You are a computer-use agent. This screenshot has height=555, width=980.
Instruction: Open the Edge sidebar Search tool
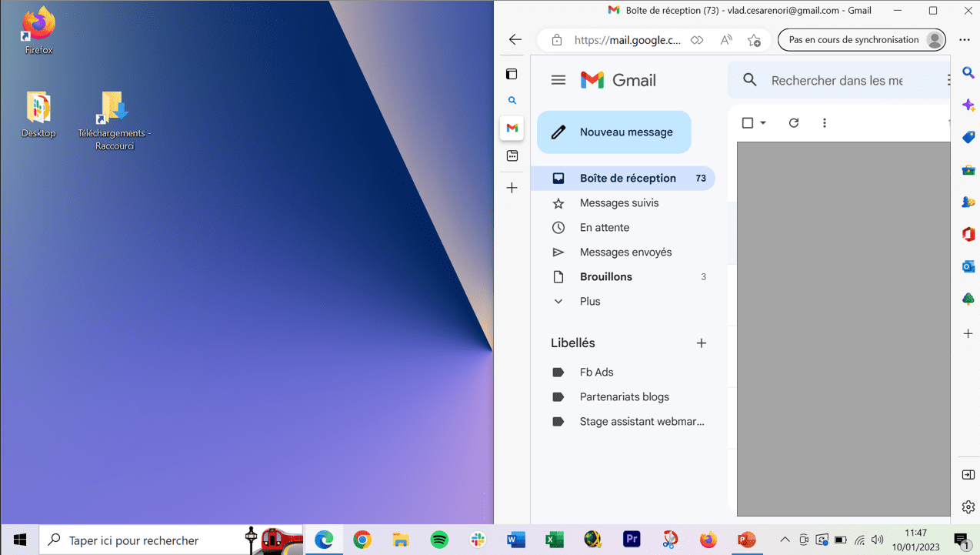click(968, 73)
